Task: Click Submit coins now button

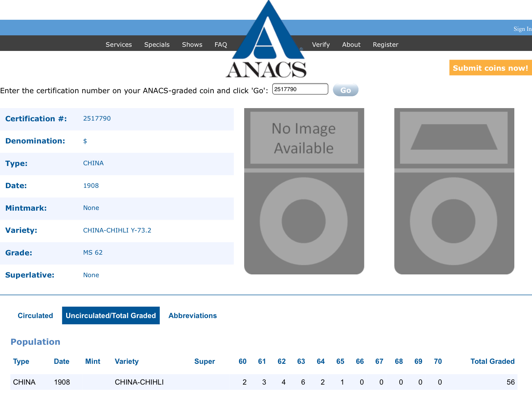Action: pos(490,68)
